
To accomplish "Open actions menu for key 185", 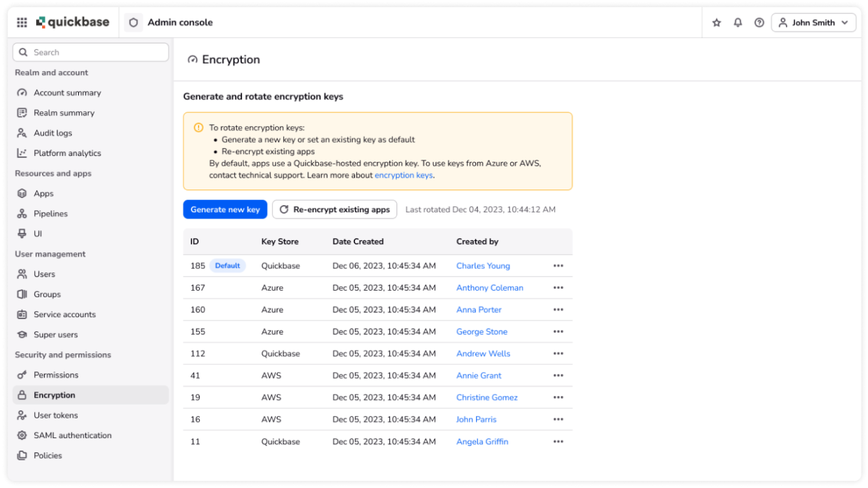I will 558,265.
